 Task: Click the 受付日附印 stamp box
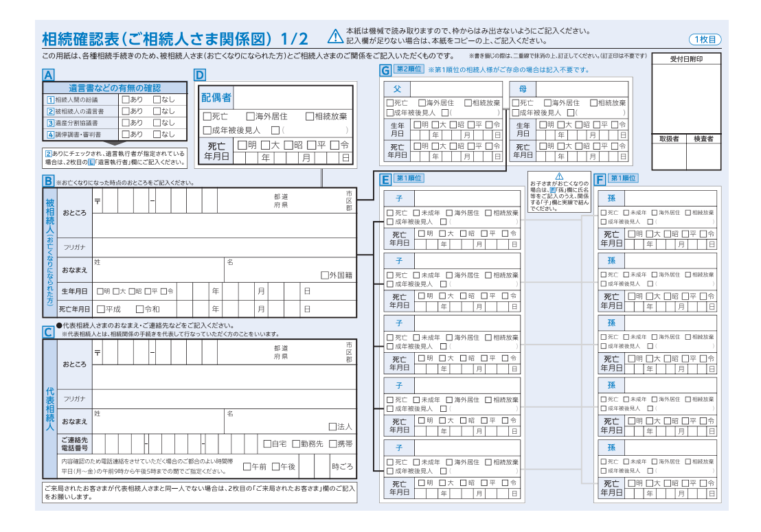pos(686,99)
